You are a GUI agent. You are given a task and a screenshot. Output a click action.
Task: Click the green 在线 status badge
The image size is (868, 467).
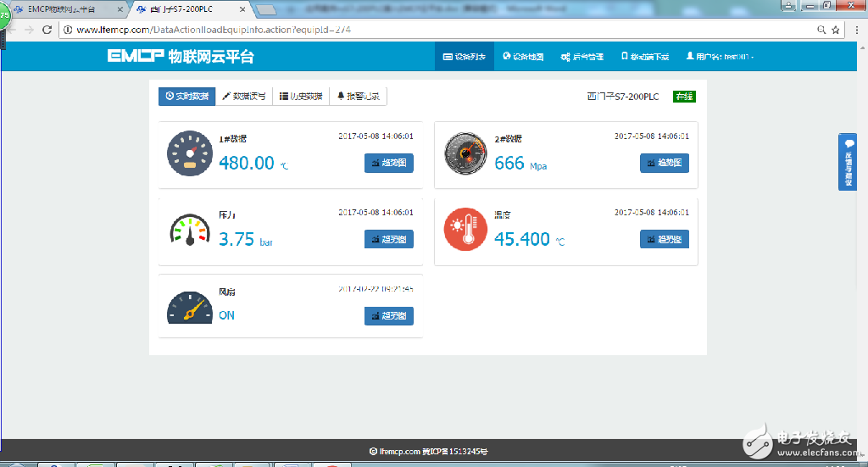(684, 97)
